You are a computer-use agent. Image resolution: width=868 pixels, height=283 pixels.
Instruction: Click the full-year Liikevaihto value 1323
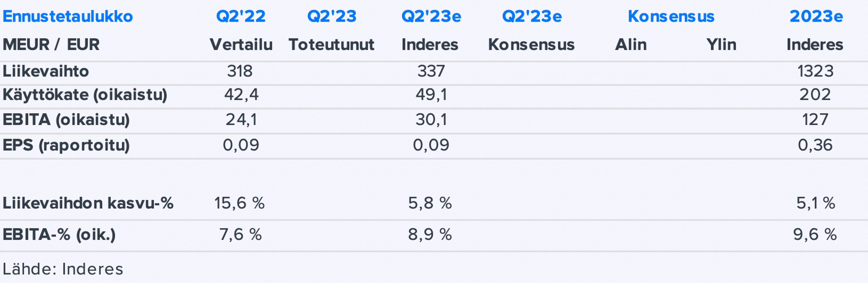[815, 71]
